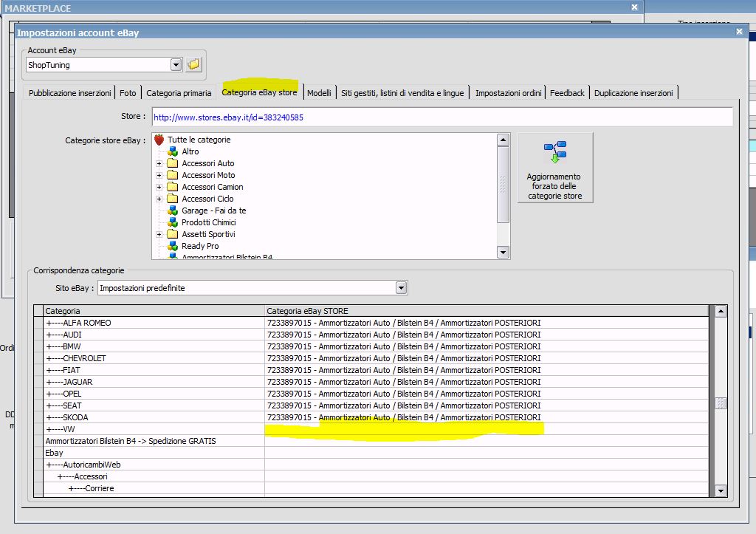Image resolution: width=756 pixels, height=534 pixels.
Task: Close the Impostazioni account eBay dialog
Action: point(740,31)
